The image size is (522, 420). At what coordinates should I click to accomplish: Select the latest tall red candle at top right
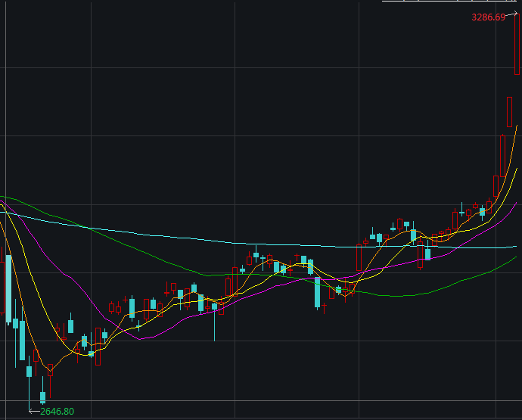pos(517,45)
